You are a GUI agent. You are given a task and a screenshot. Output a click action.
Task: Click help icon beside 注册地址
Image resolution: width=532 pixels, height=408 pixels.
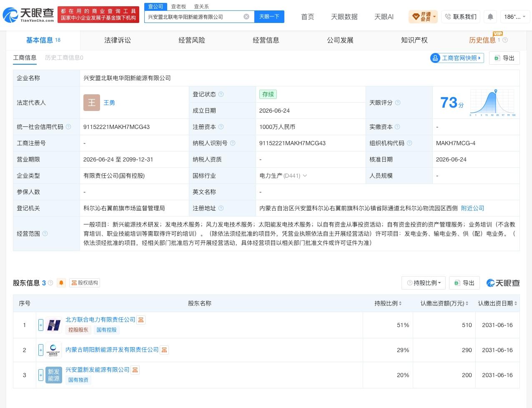[221, 208]
